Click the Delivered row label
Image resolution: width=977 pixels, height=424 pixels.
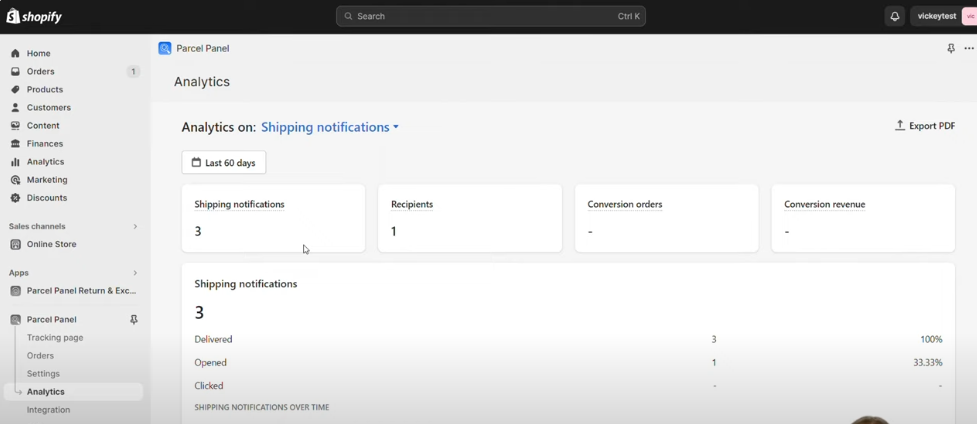pyautogui.click(x=213, y=340)
